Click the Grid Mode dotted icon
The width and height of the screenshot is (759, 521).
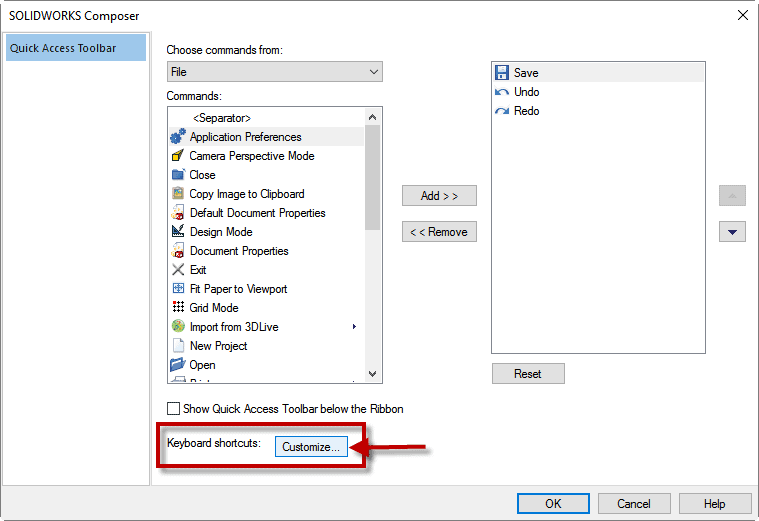pos(178,307)
